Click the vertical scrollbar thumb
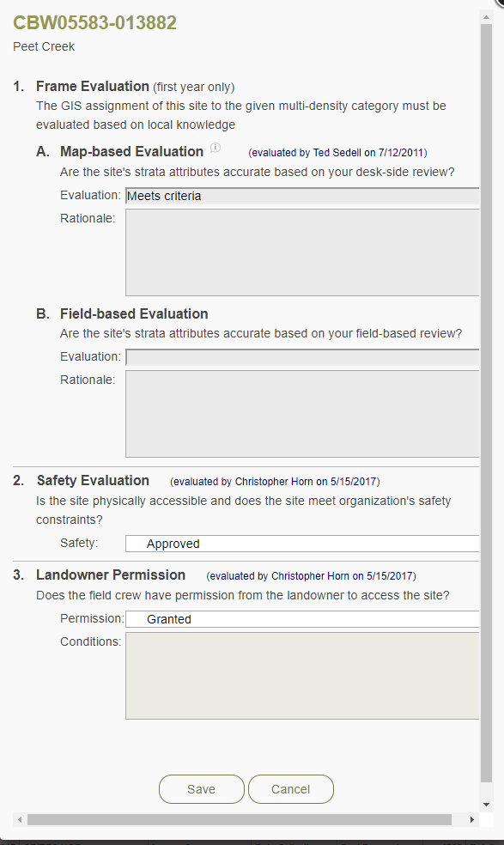504x845 pixels. [486, 403]
